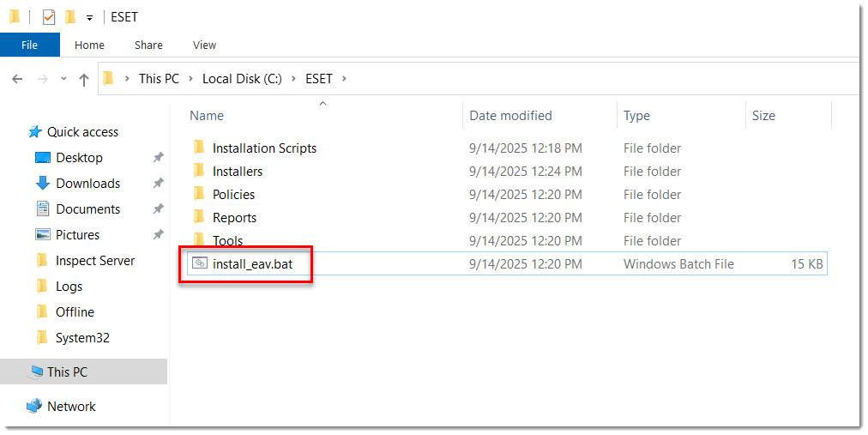The image size is (868, 435).
Task: Select the Installation Scripts folder
Action: pyautogui.click(x=264, y=148)
